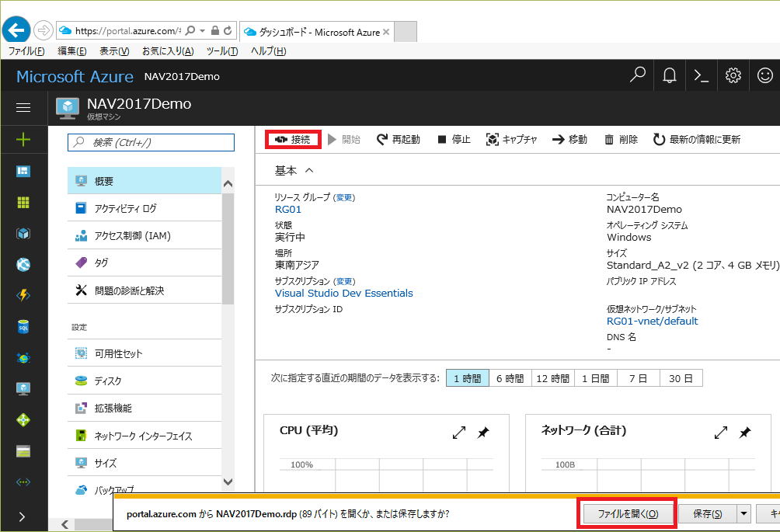Select the 6 時間 time range

tap(510, 378)
